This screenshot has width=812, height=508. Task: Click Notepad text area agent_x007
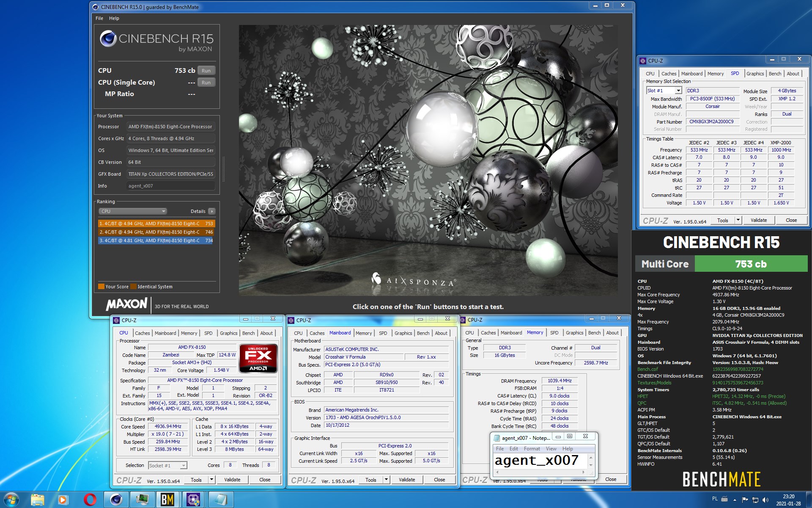coord(540,460)
